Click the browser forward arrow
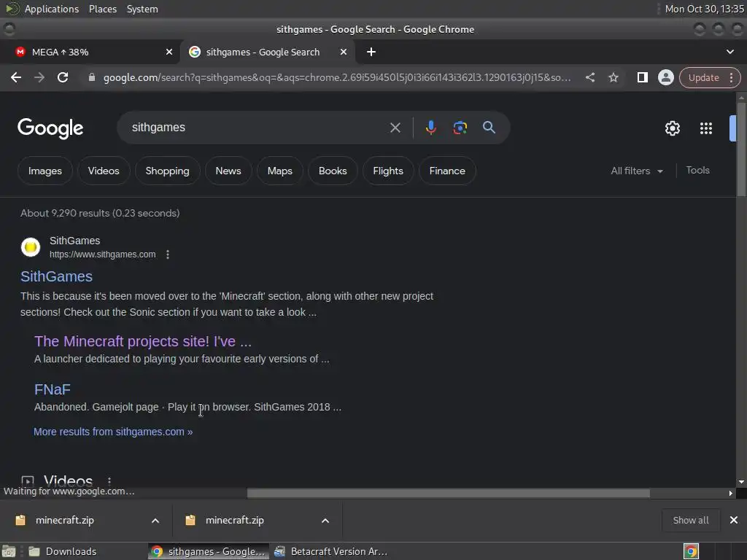Screen dimensions: 747x560 [39, 77]
